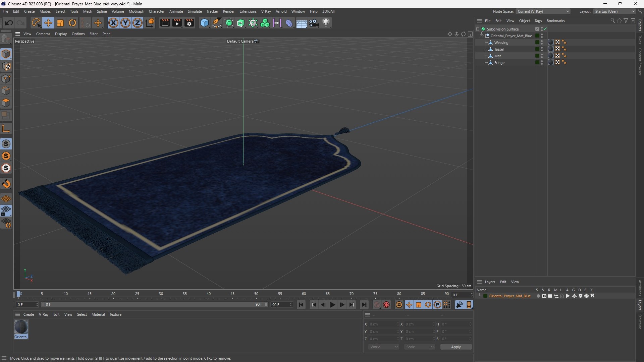Open the MoGraph menu
This screenshot has height=362, width=644.
[136, 11]
